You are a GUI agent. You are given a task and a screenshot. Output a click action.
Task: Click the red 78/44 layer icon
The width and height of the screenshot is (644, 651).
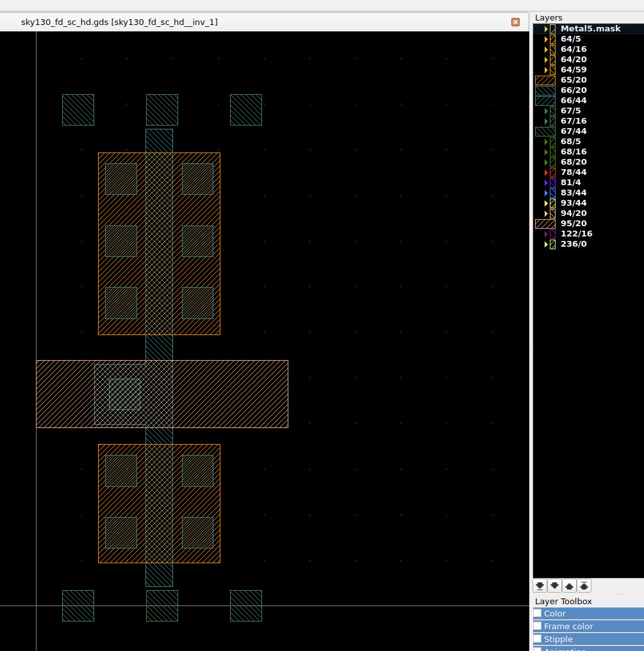pyautogui.click(x=552, y=172)
